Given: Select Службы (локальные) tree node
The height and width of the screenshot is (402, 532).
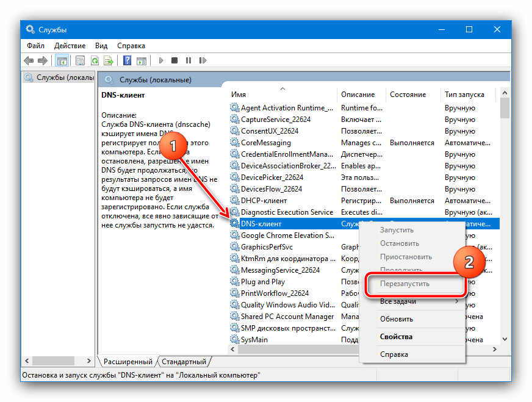Looking at the screenshot, I should 59,77.
